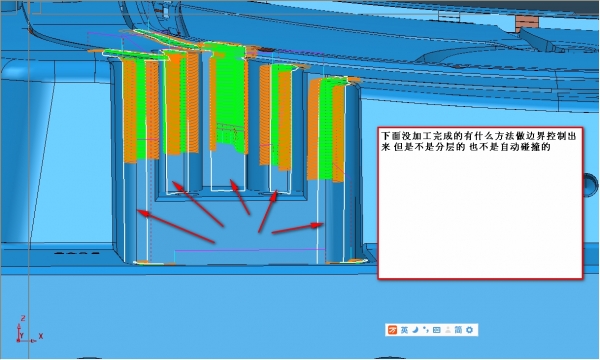Select the white annotation note box
This screenshot has height=360, width=600.
(481, 203)
